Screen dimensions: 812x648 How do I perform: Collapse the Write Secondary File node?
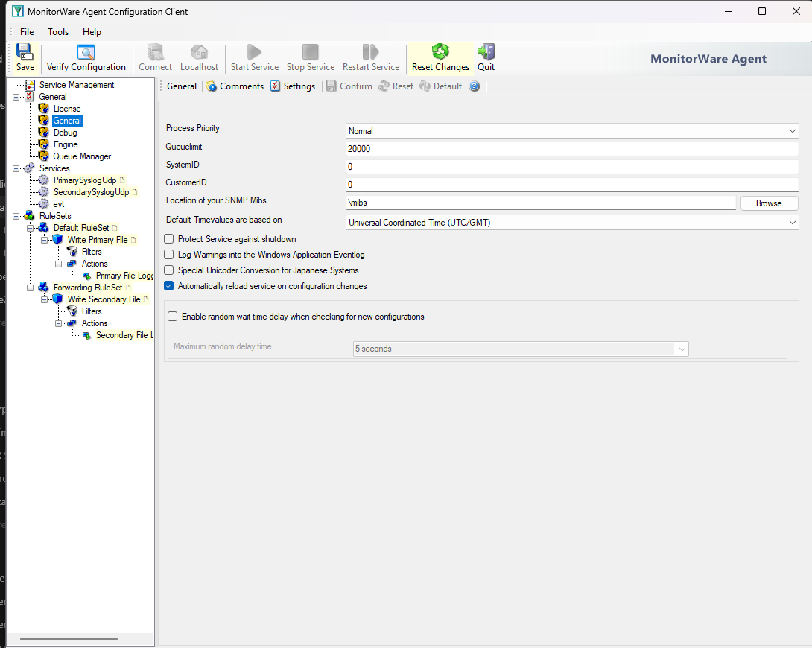click(x=44, y=299)
